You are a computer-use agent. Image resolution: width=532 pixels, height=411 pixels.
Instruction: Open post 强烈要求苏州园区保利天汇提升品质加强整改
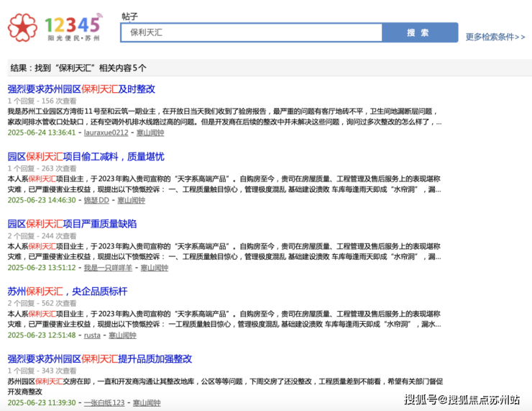coord(100,358)
